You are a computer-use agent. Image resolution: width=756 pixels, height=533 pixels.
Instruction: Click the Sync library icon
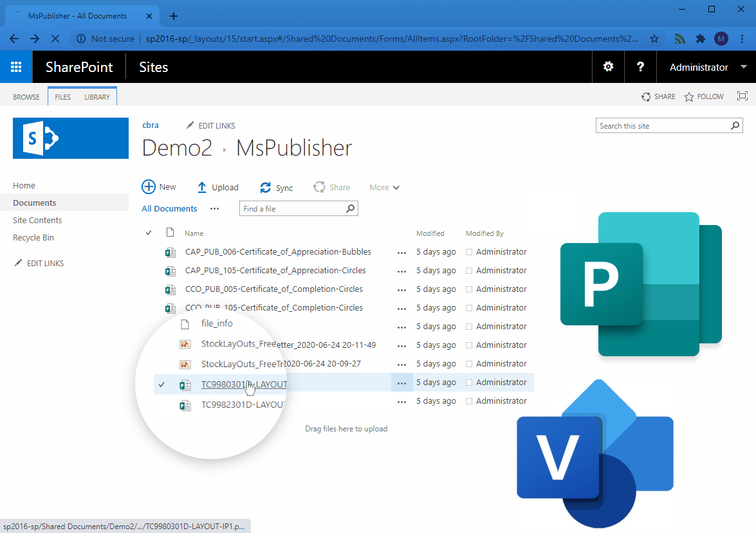pyautogui.click(x=265, y=187)
